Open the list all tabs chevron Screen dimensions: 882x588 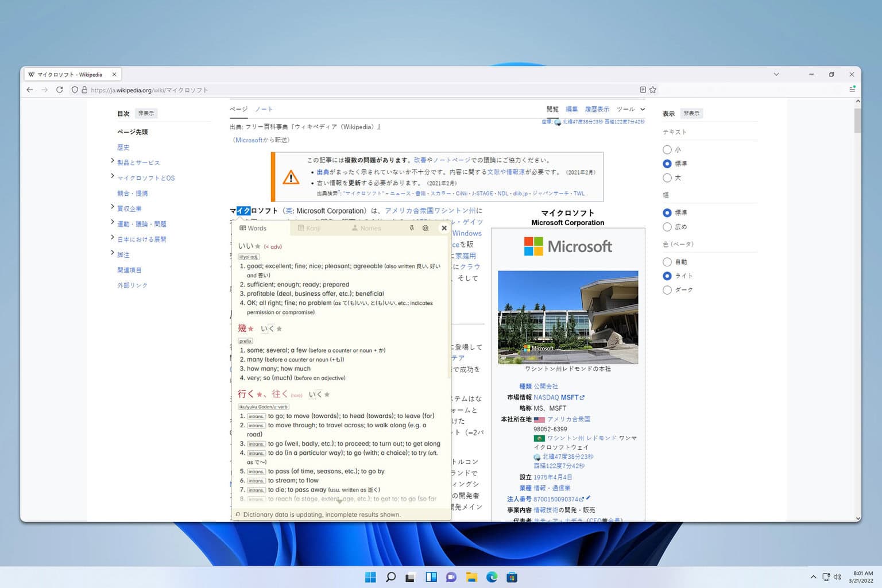click(x=776, y=74)
